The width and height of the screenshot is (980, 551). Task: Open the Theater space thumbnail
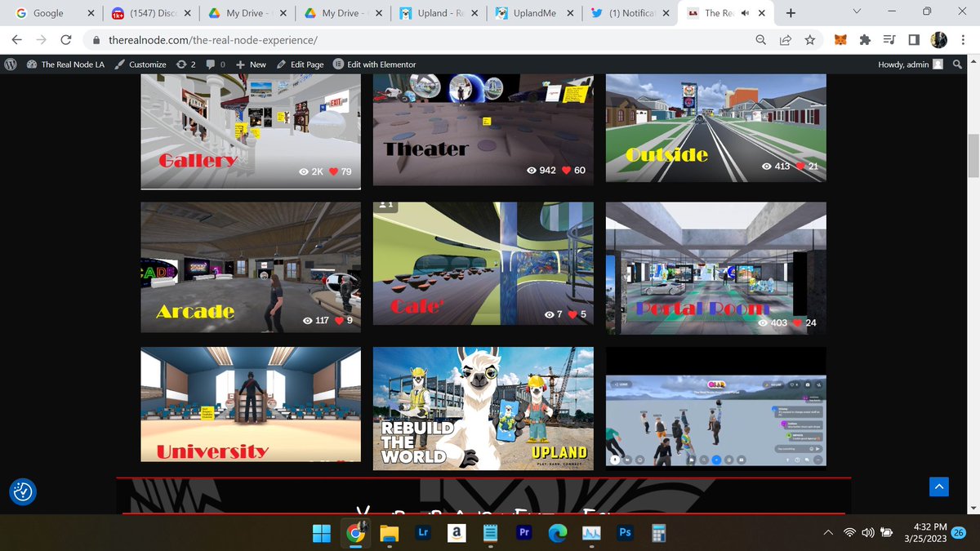point(483,129)
